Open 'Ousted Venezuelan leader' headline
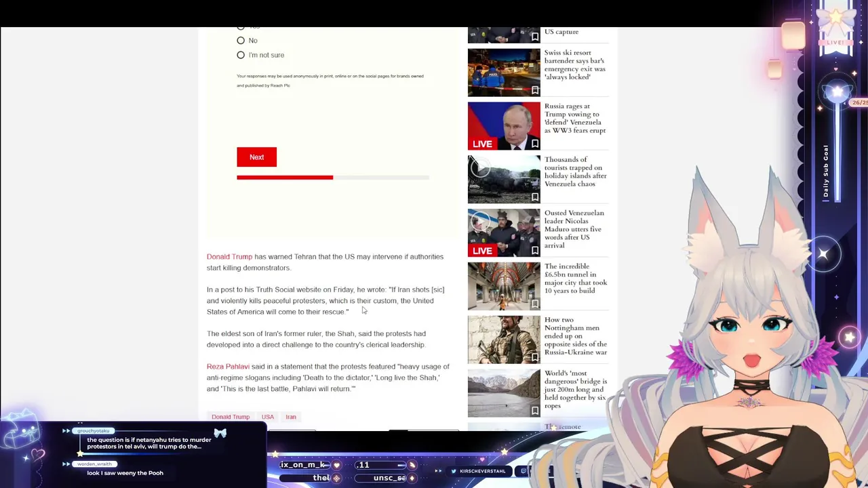868x488 pixels. [574, 229]
